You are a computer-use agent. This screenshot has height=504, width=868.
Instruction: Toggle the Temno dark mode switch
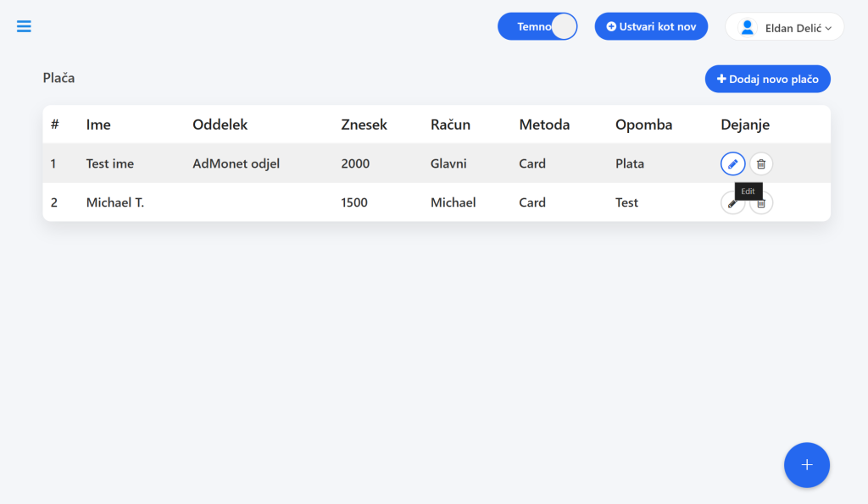pyautogui.click(x=537, y=26)
